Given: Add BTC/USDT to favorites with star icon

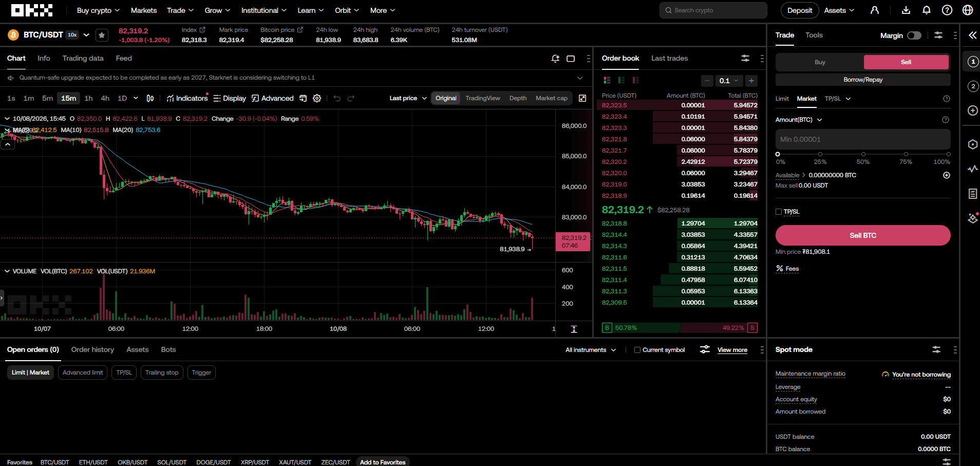Looking at the screenshot, I should coord(102,35).
